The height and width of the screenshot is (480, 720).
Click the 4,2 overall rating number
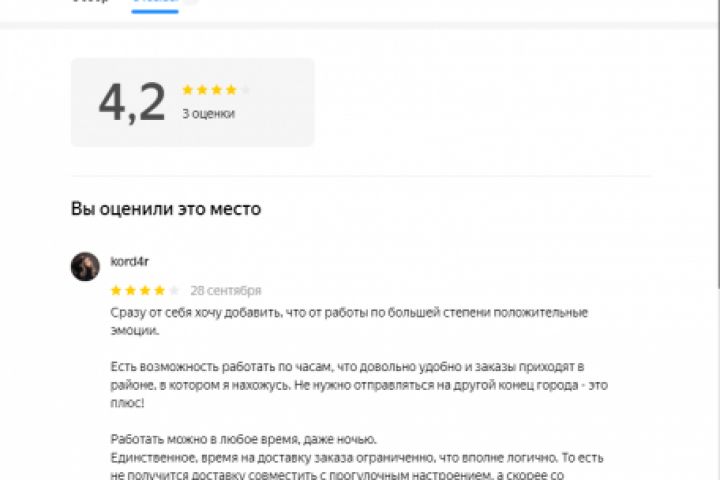click(132, 103)
